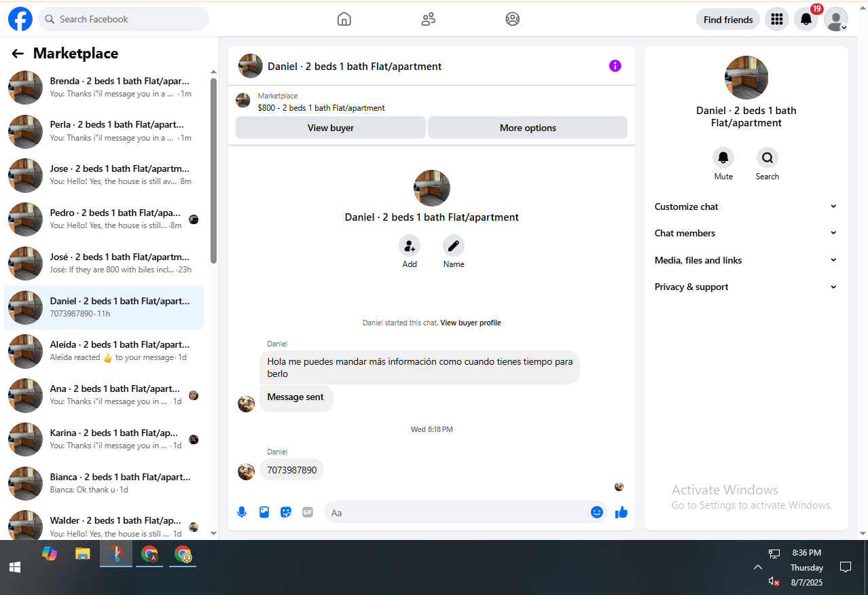The height and width of the screenshot is (595, 868).
Task: Add people to the chat
Action: coord(410,246)
